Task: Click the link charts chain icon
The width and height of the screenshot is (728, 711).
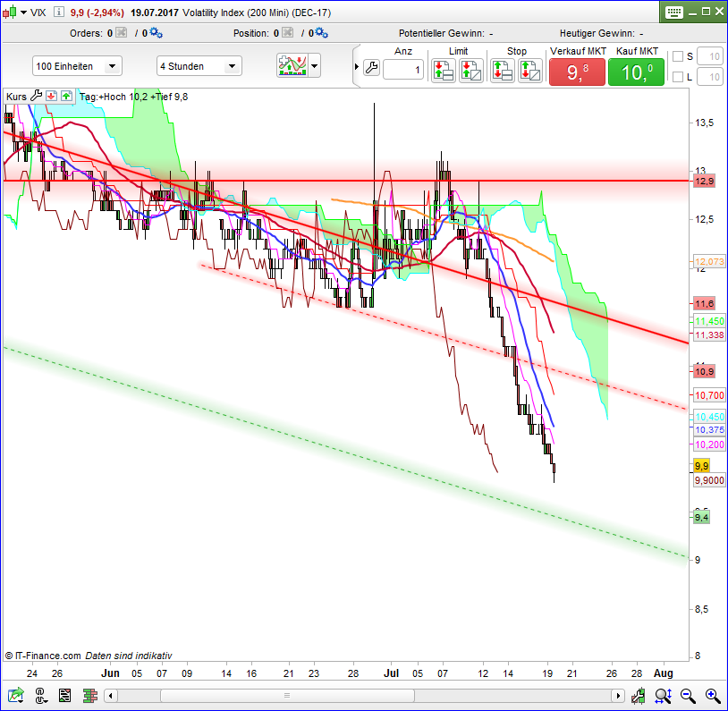Action: (x=41, y=696)
